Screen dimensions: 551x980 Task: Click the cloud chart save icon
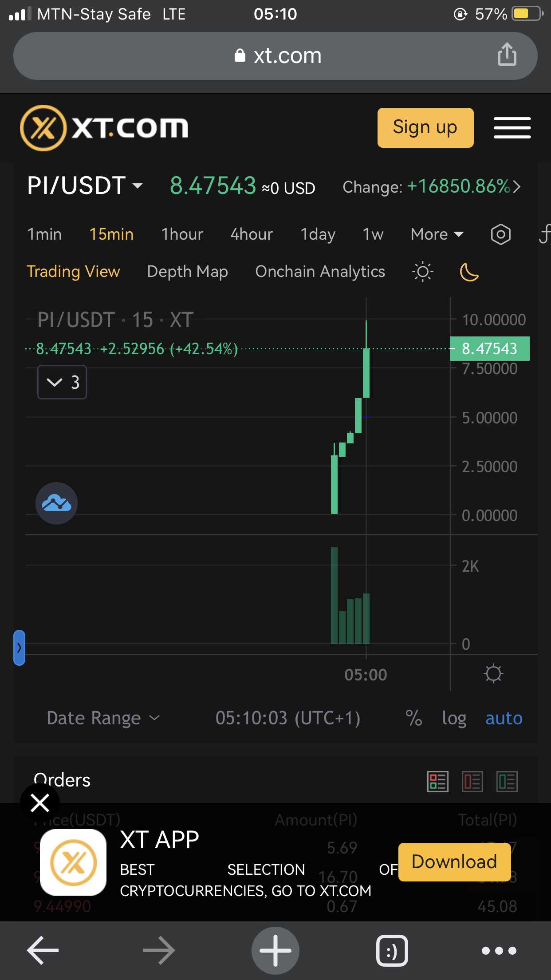(x=56, y=503)
